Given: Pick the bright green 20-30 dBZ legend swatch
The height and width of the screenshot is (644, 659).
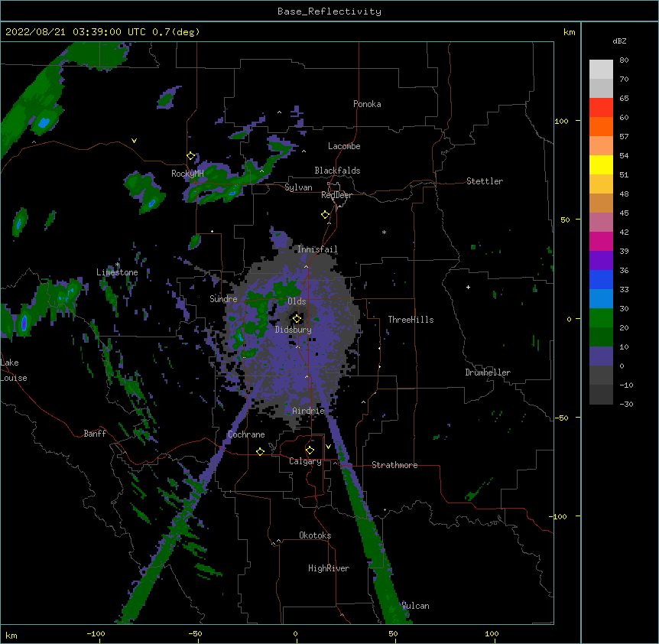Looking at the screenshot, I should click(x=601, y=318).
